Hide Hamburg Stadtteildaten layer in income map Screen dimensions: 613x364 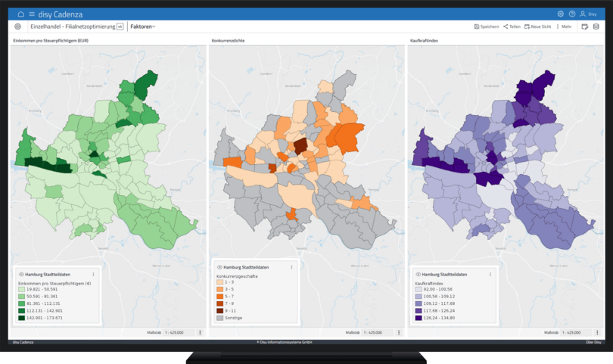tap(21, 275)
